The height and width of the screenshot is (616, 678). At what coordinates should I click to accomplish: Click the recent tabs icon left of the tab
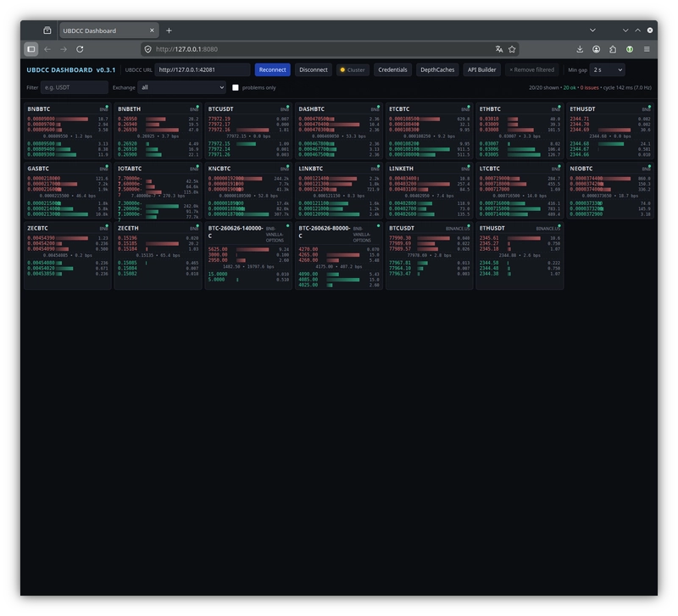tap(47, 31)
